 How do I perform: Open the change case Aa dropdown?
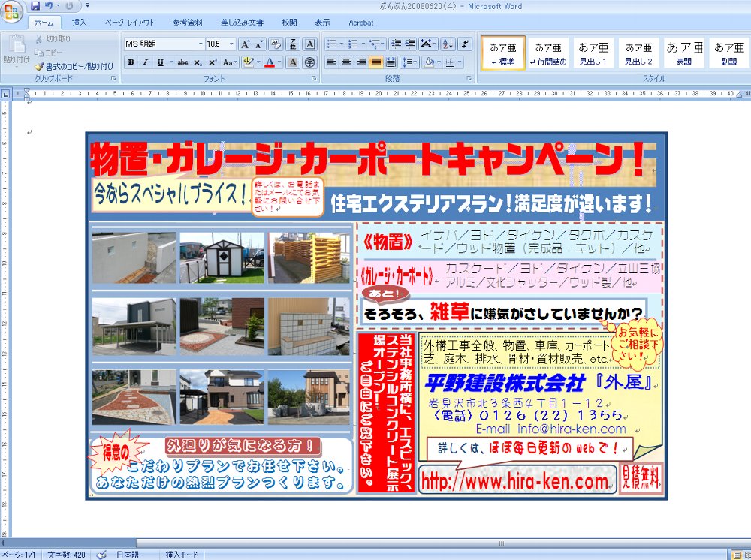click(x=229, y=62)
